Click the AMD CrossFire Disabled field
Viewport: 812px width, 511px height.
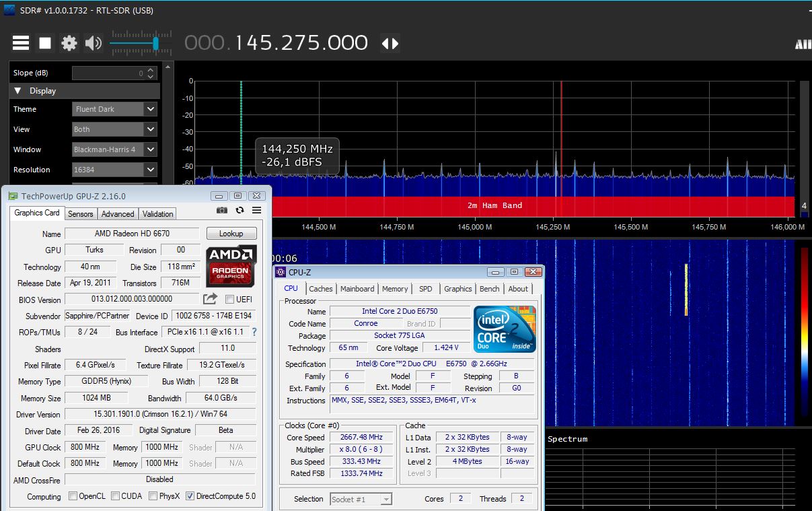160,479
